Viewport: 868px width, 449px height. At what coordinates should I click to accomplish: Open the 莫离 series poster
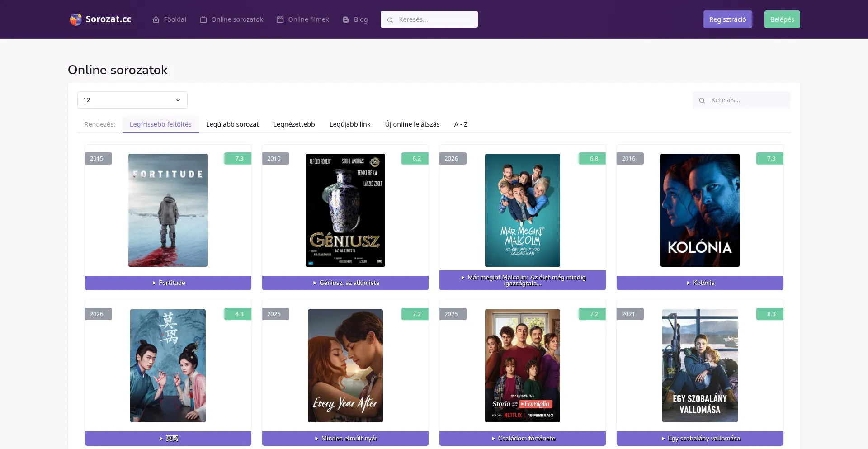pyautogui.click(x=168, y=366)
